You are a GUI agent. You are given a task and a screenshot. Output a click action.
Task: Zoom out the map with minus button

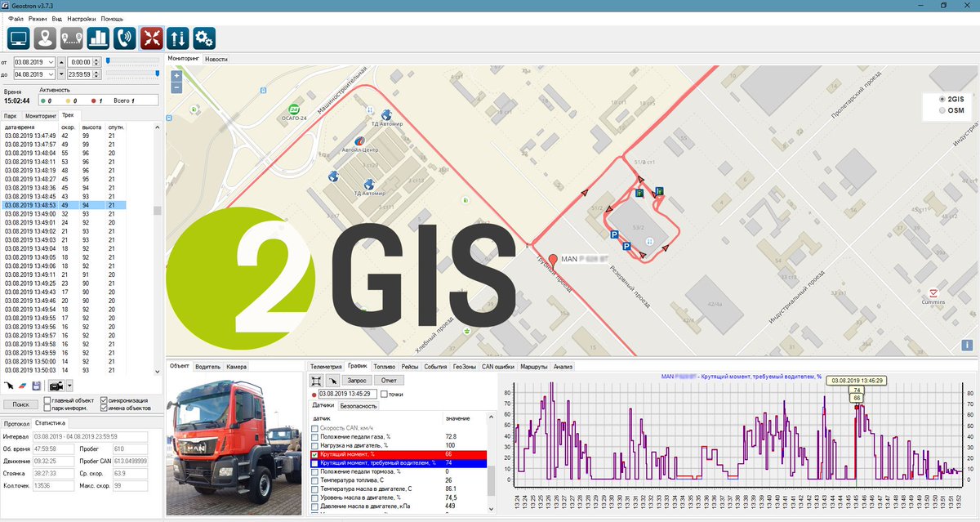[176, 86]
